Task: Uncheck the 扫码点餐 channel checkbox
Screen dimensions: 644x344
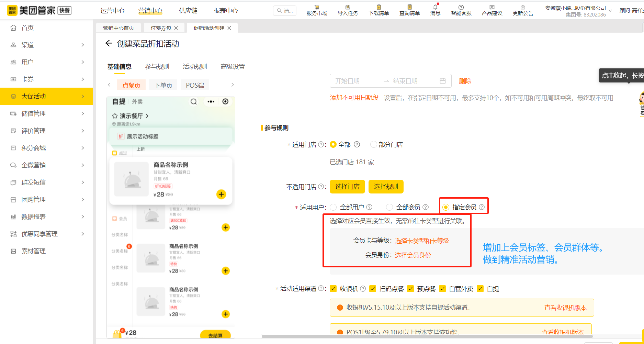Action: (x=373, y=289)
